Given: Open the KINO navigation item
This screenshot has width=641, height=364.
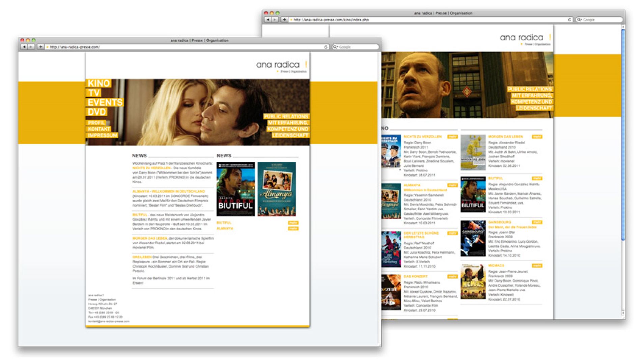Looking at the screenshot, I should [99, 83].
